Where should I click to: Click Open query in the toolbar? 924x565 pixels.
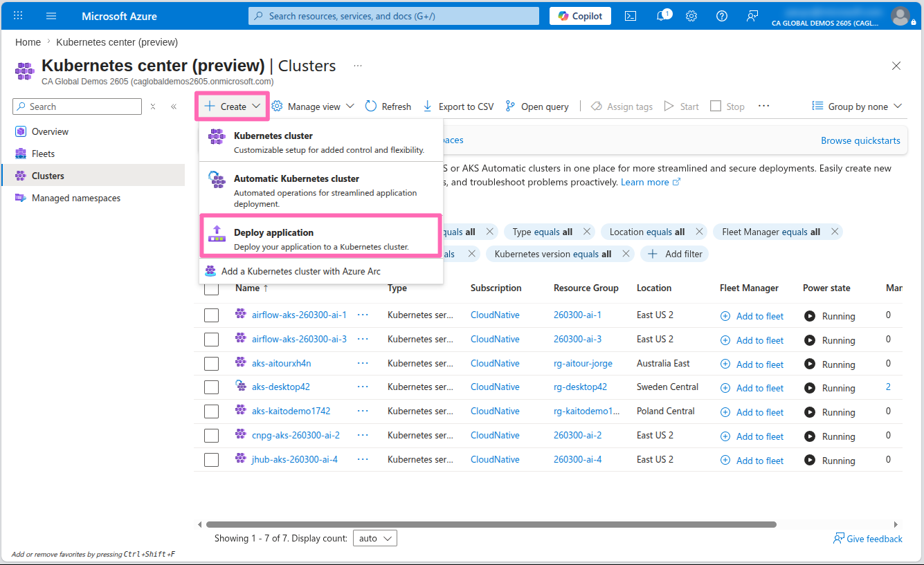click(x=537, y=106)
